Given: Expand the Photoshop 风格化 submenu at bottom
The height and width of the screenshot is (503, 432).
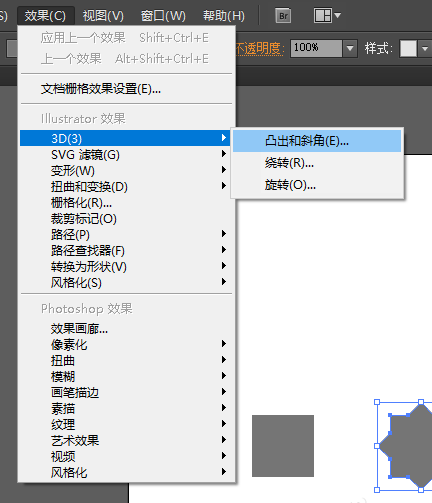Looking at the screenshot, I should [125, 472].
